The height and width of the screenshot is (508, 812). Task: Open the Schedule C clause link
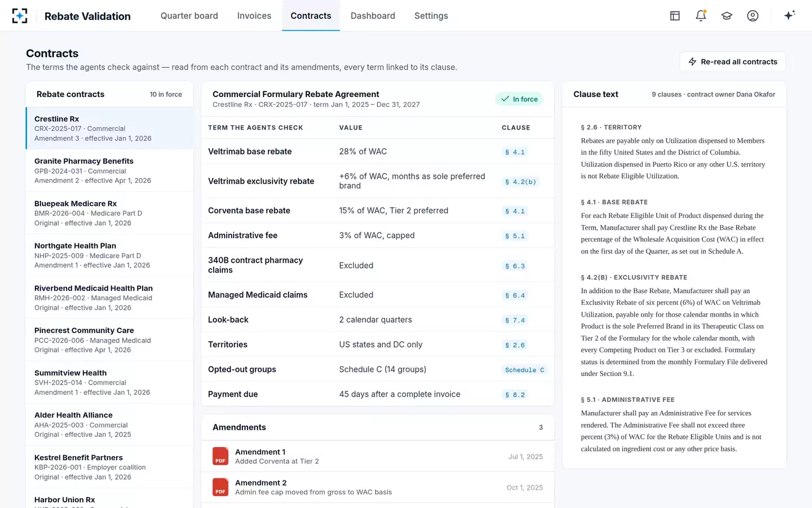click(x=524, y=370)
